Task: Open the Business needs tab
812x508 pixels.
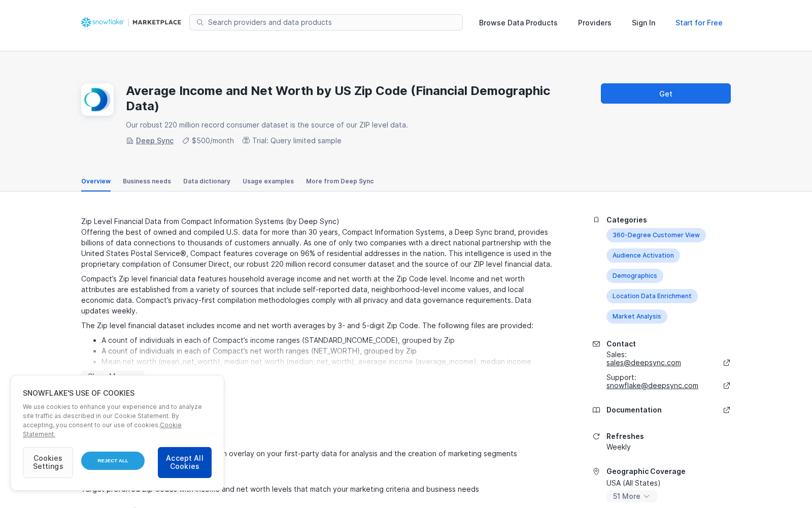Action: 147,181
